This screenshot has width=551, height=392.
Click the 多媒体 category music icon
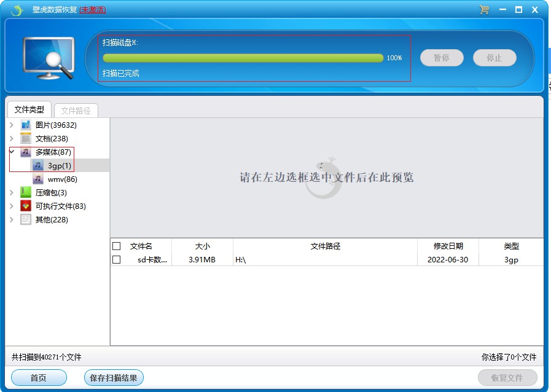[x=26, y=152]
